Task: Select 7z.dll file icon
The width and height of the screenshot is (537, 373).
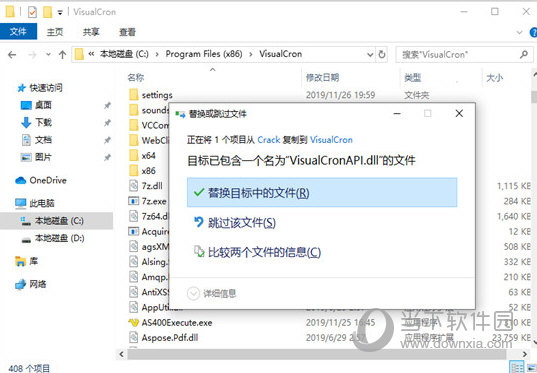Action: point(133,186)
